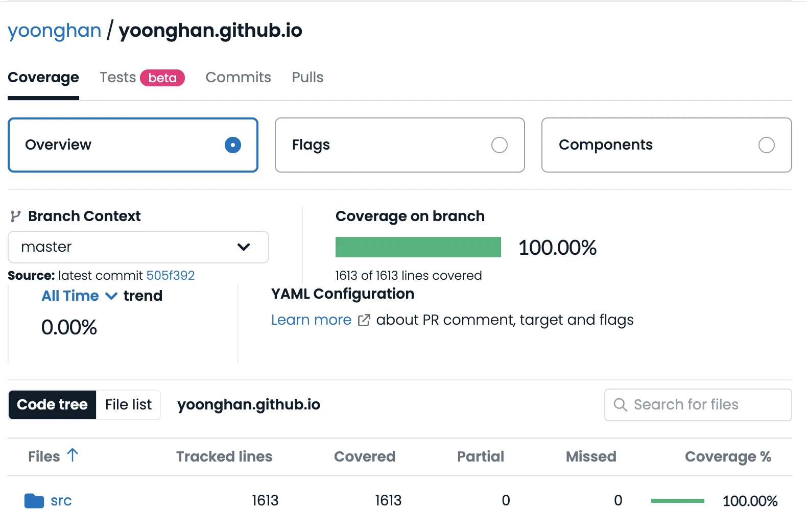Open the yoonghan owner link

coord(55,31)
